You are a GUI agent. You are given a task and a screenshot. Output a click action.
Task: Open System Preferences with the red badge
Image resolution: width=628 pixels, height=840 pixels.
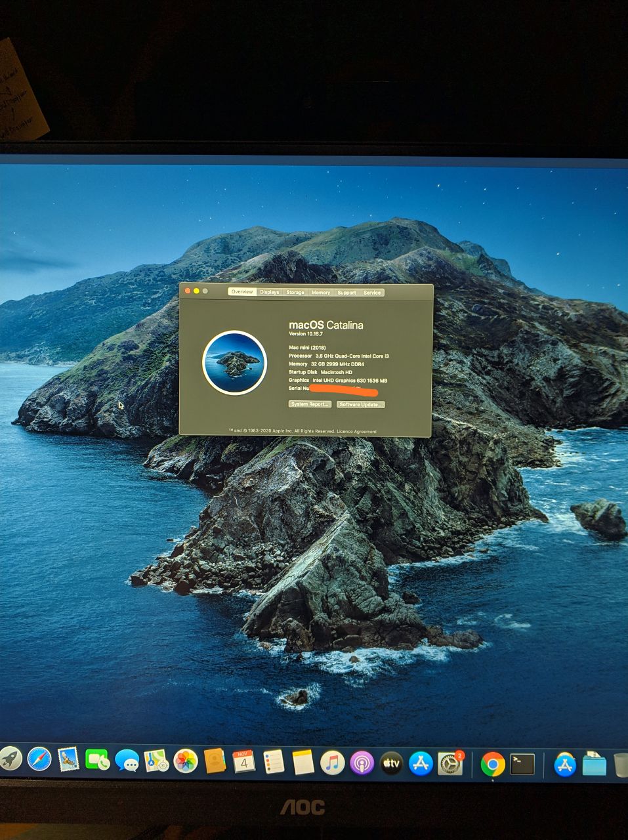(x=450, y=763)
